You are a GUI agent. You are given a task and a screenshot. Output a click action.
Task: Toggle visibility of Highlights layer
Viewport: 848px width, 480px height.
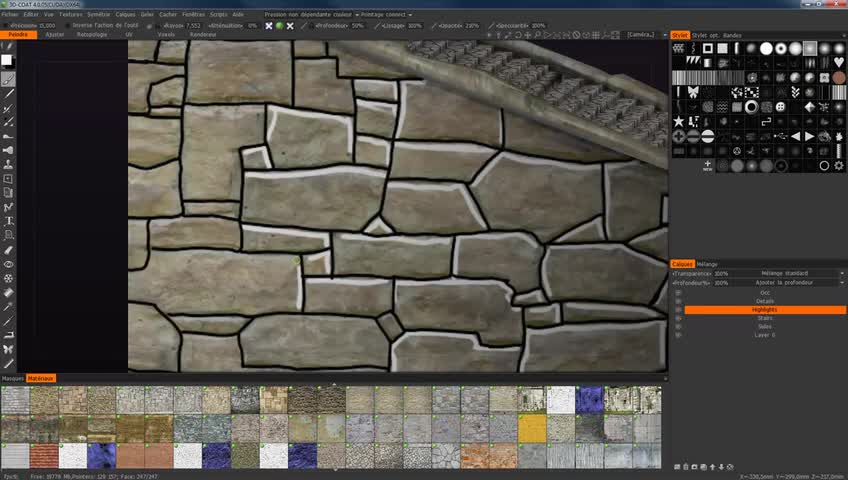tap(678, 310)
